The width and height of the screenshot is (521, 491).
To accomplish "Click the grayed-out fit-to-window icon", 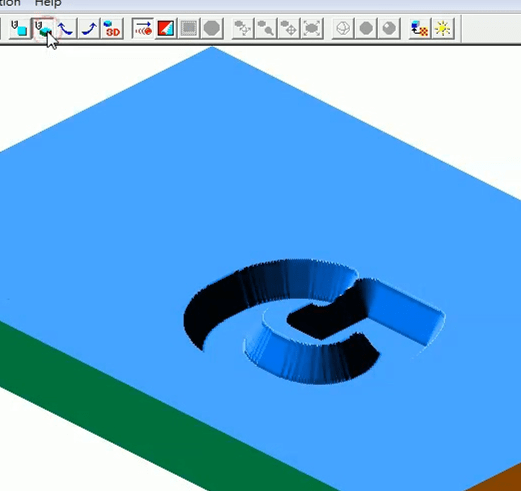I will (312, 28).
